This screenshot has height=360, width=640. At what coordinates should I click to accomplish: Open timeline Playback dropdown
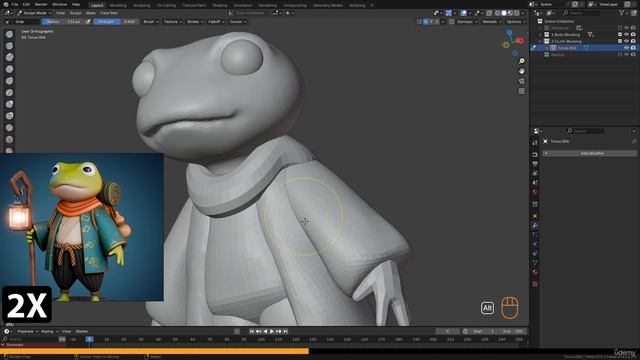pos(27,331)
